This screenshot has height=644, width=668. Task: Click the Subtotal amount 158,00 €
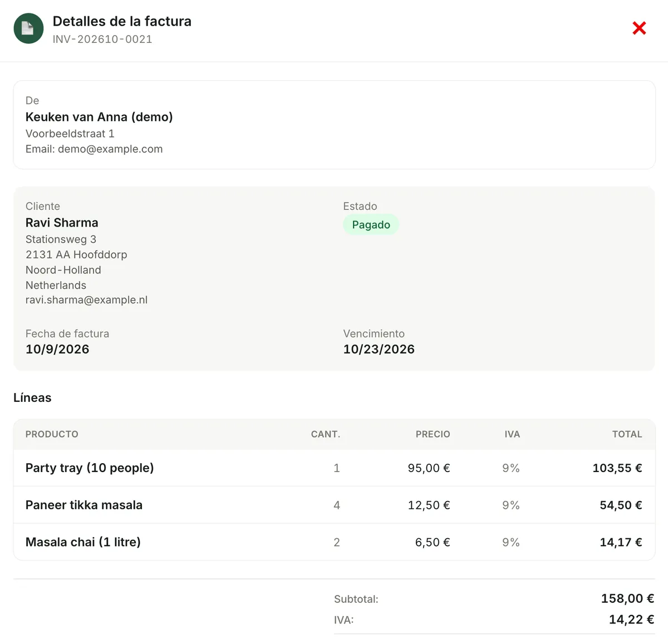pyautogui.click(x=627, y=598)
